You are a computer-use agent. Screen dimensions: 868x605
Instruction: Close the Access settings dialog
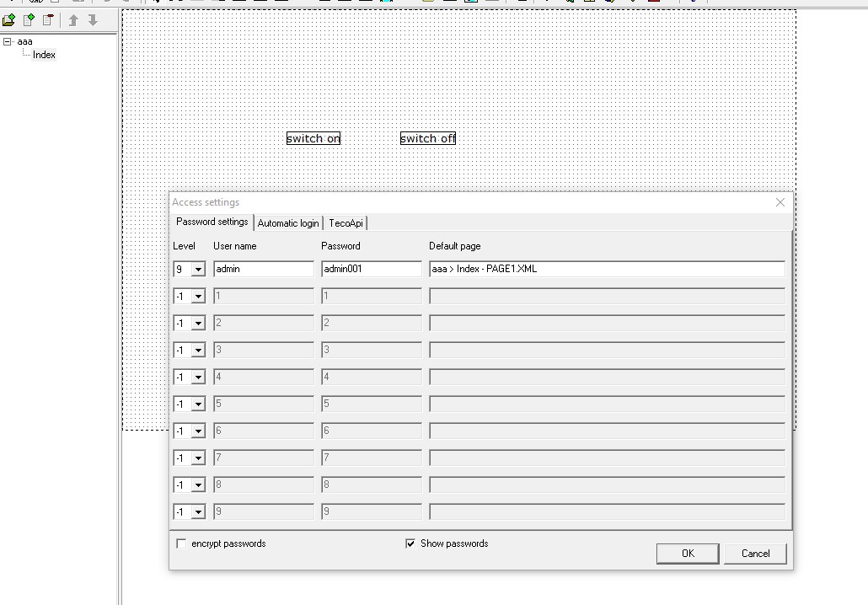click(780, 202)
